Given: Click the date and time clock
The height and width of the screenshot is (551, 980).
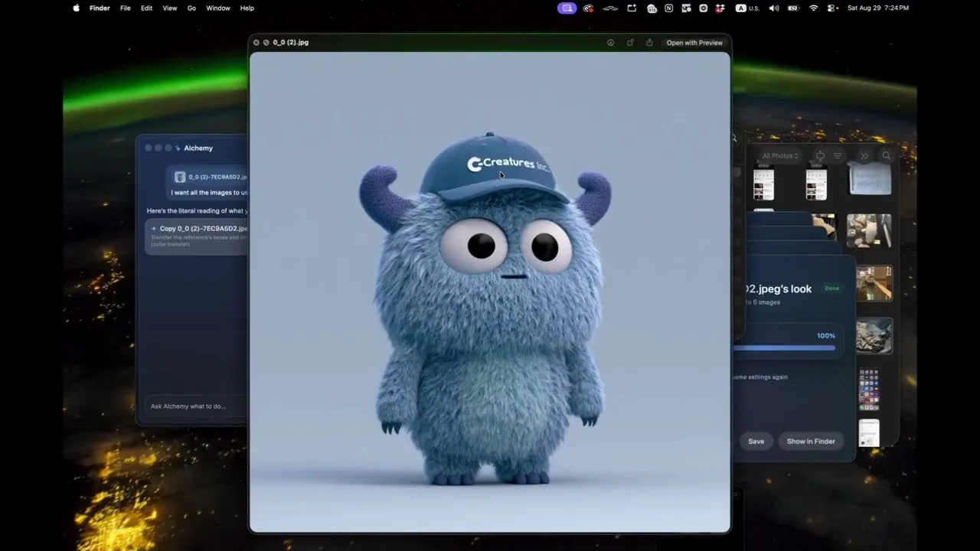Looking at the screenshot, I should (878, 8).
